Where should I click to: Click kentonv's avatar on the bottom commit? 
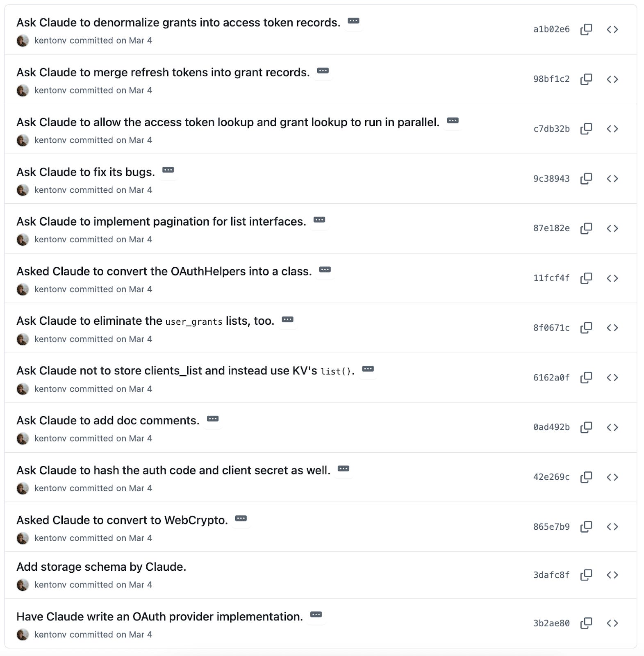[23, 634]
